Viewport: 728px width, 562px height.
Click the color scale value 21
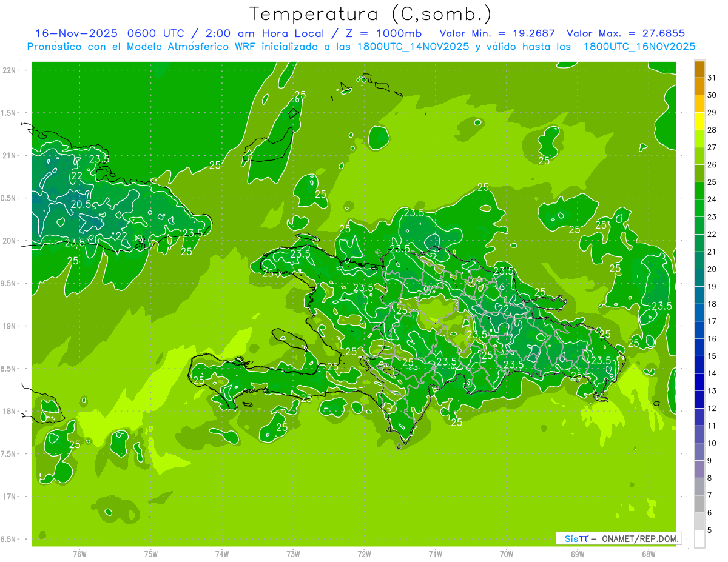[712, 252]
